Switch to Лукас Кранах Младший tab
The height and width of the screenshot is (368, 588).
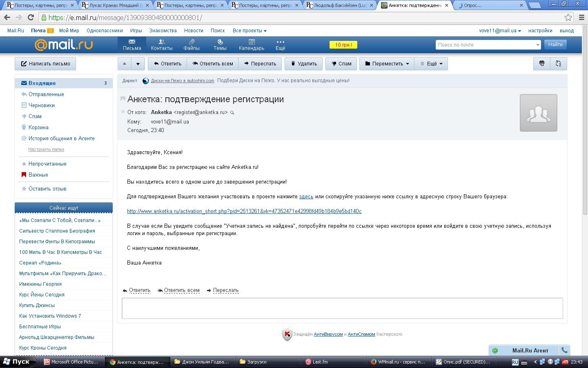tap(116, 5)
